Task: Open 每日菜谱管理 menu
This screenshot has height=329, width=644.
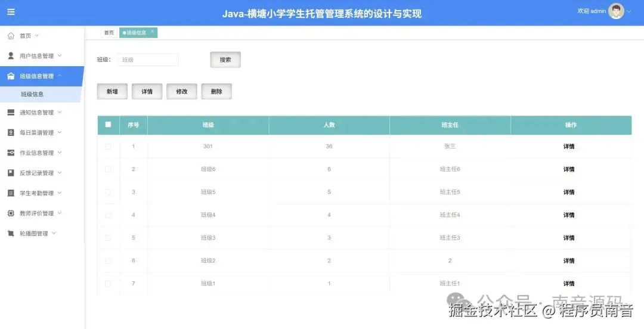Action: [x=42, y=133]
